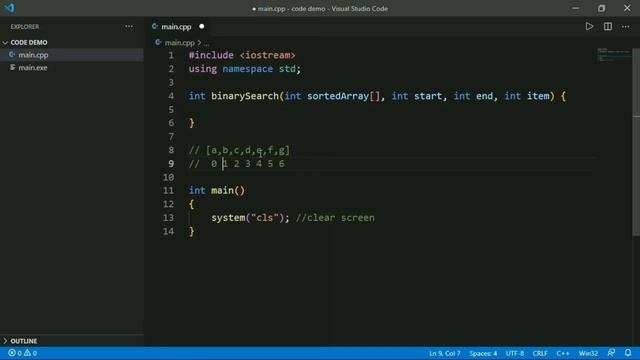Select UTF-8 encoding indicator
The image size is (640, 360).
pos(515,353)
